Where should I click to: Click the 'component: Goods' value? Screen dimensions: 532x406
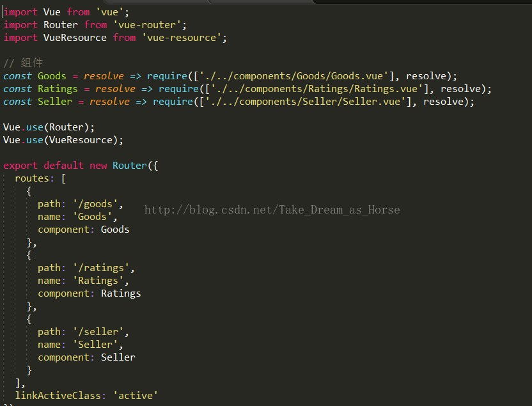[115, 230]
